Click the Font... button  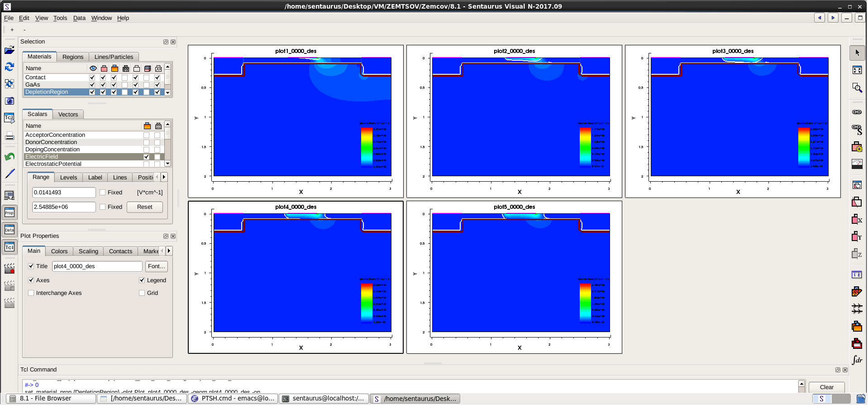coord(157,266)
